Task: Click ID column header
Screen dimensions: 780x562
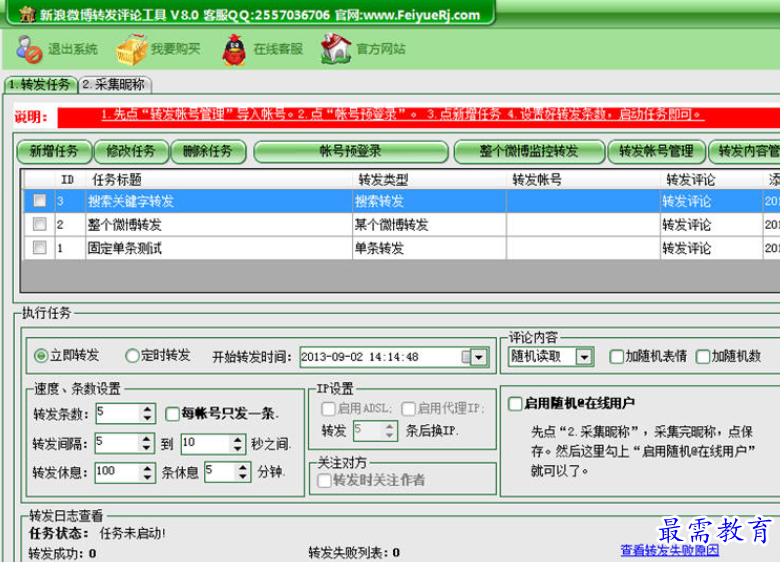Action: (70, 179)
